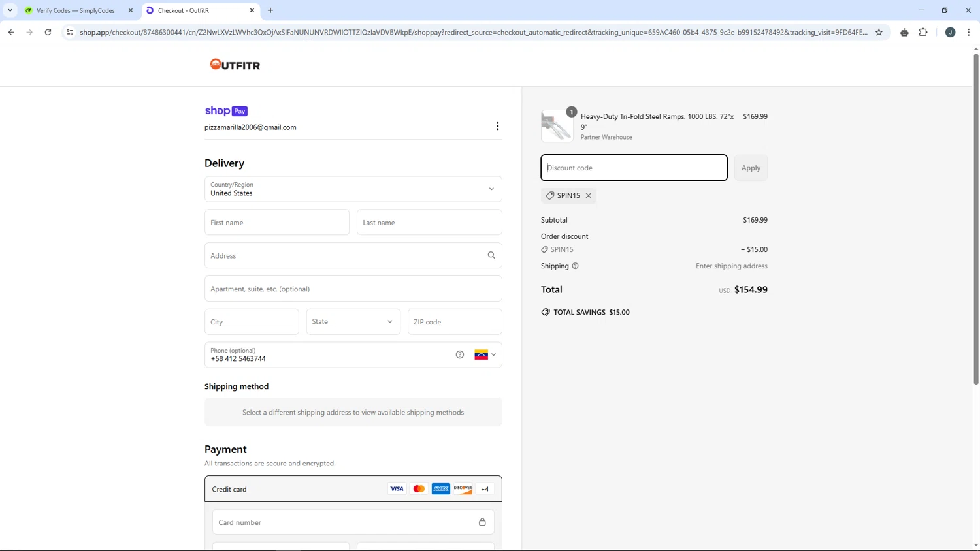Viewport: 980px width, 551px height.
Task: Show the +4 additional card types
Action: 485,489
